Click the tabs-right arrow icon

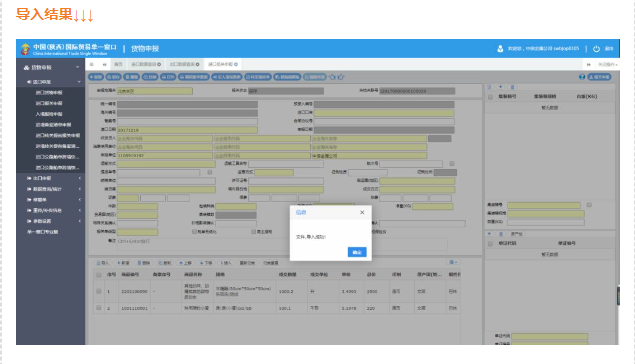click(588, 64)
